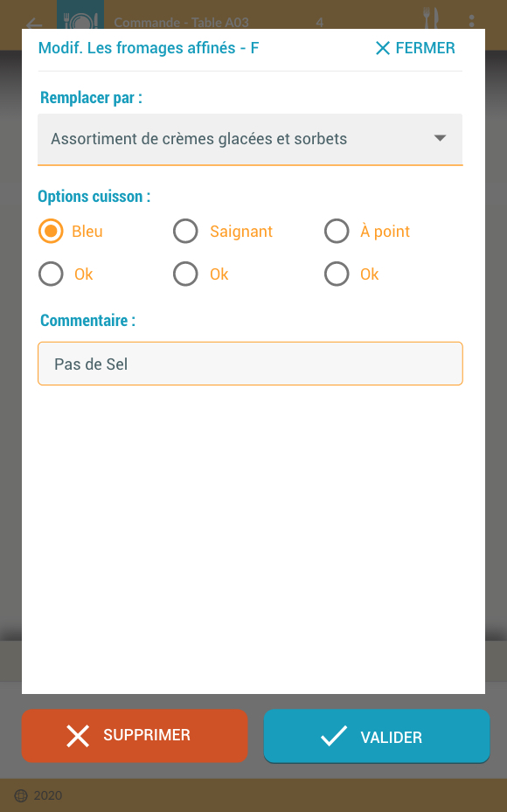Open the fork and knife icon in header
The width and height of the screenshot is (507, 812).
pos(431,17)
